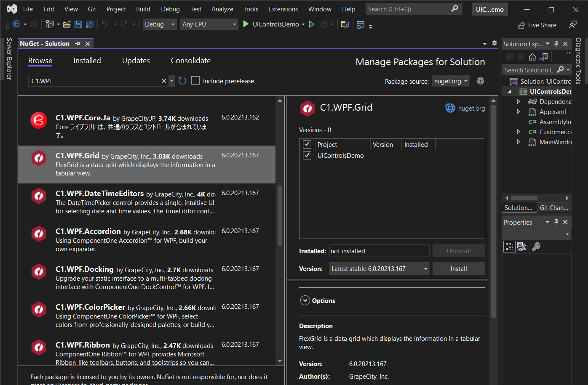Open the nuget.org package link
Viewport: 588px width, 385px height.
(471, 109)
